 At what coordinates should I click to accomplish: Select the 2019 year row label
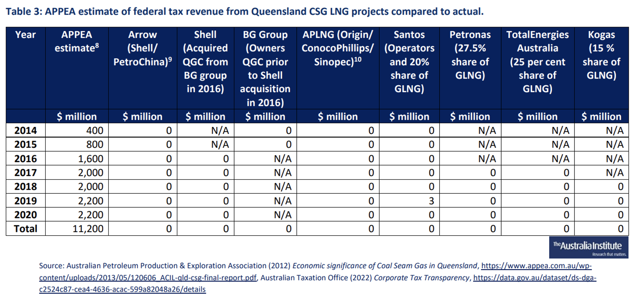coord(25,201)
